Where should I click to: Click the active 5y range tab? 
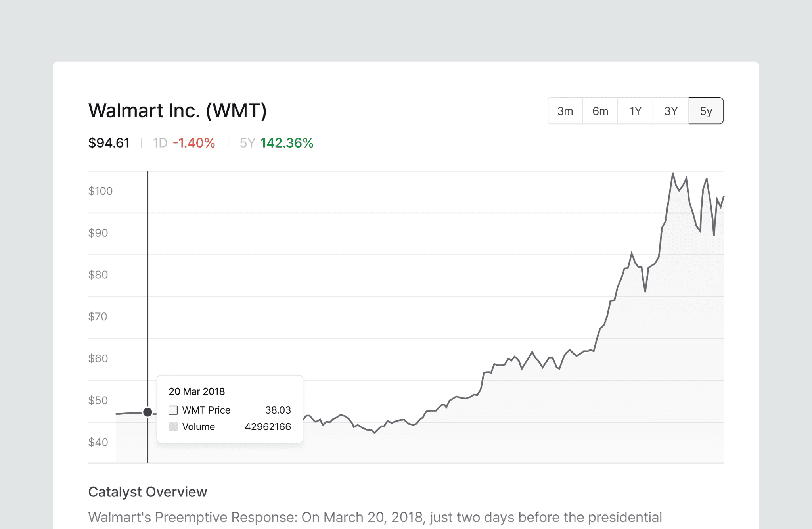[706, 111]
